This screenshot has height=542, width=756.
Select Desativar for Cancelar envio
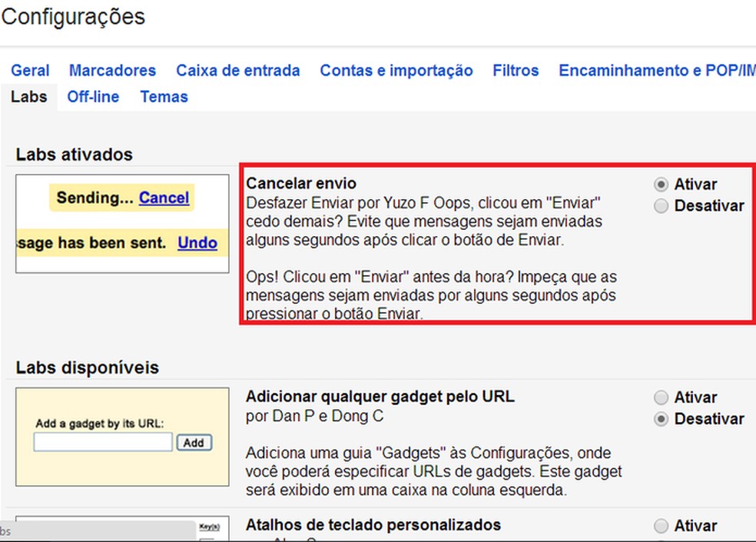[659, 205]
